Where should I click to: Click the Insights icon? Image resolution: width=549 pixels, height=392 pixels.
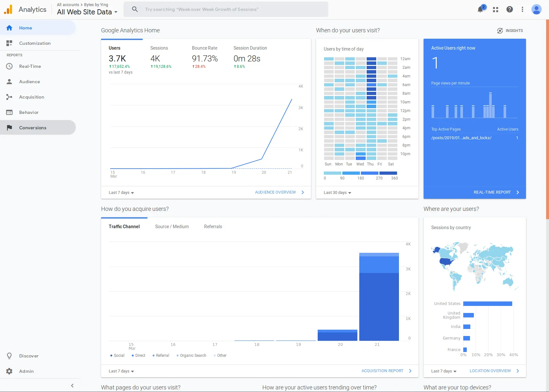tap(500, 31)
